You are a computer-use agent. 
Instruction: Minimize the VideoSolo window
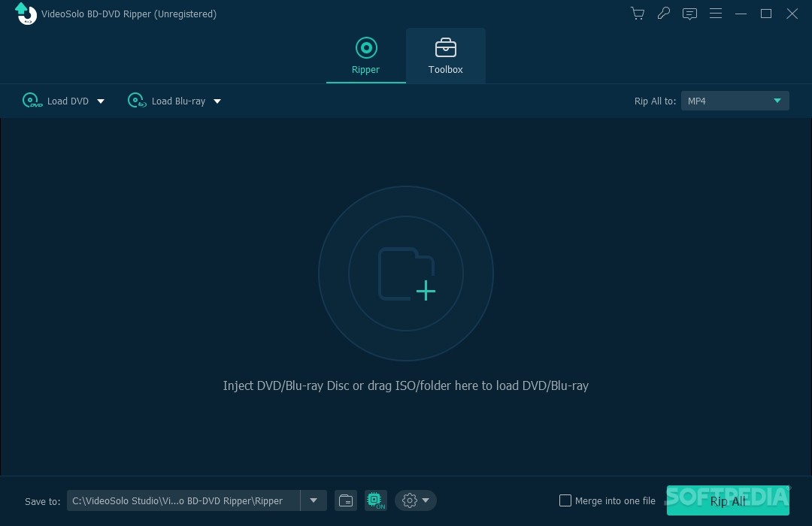(x=741, y=14)
